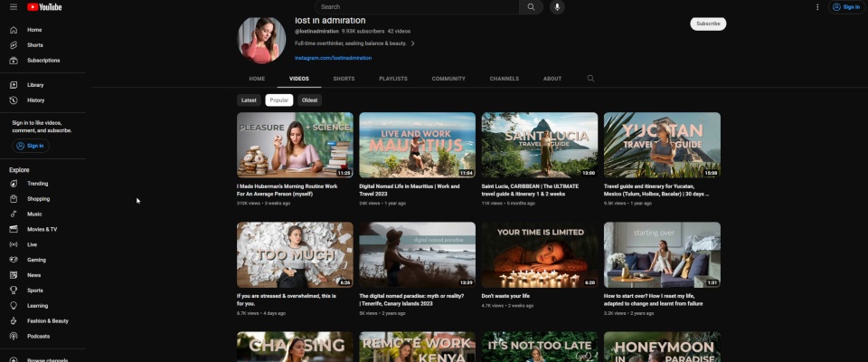This screenshot has height=362, width=868.
Task: Open Subscriptions in sidebar
Action: pos(42,61)
